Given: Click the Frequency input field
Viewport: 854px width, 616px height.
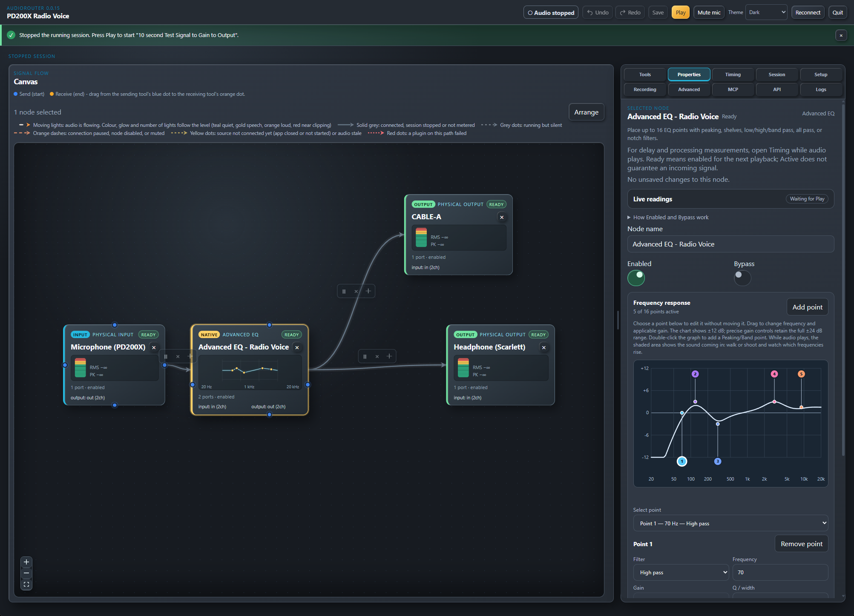Looking at the screenshot, I should 780,572.
